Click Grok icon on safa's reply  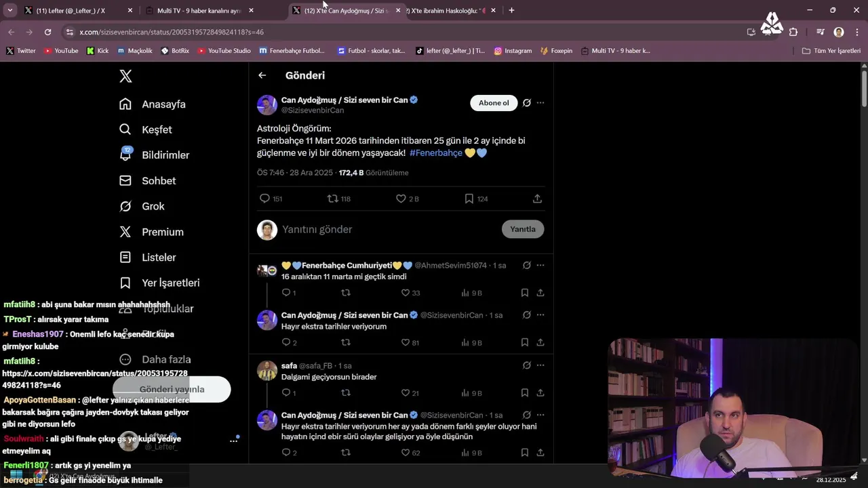[x=526, y=365]
